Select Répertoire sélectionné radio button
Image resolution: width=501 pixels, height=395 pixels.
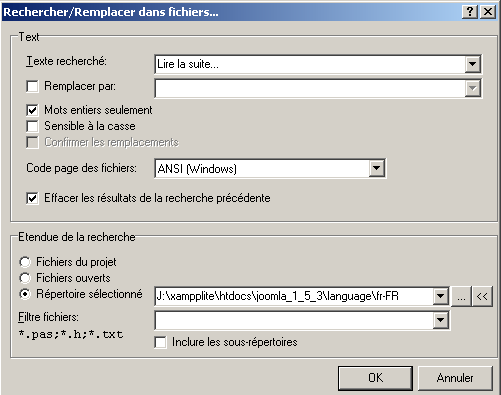[25, 294]
